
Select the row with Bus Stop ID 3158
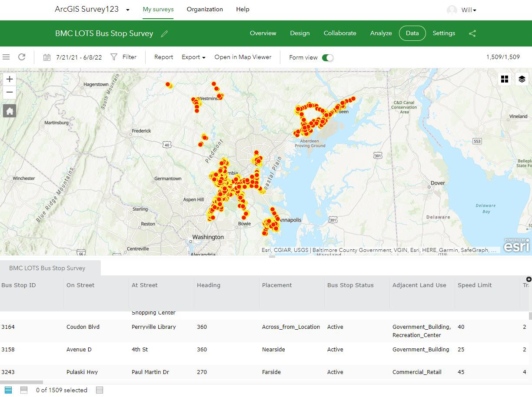coord(264,354)
